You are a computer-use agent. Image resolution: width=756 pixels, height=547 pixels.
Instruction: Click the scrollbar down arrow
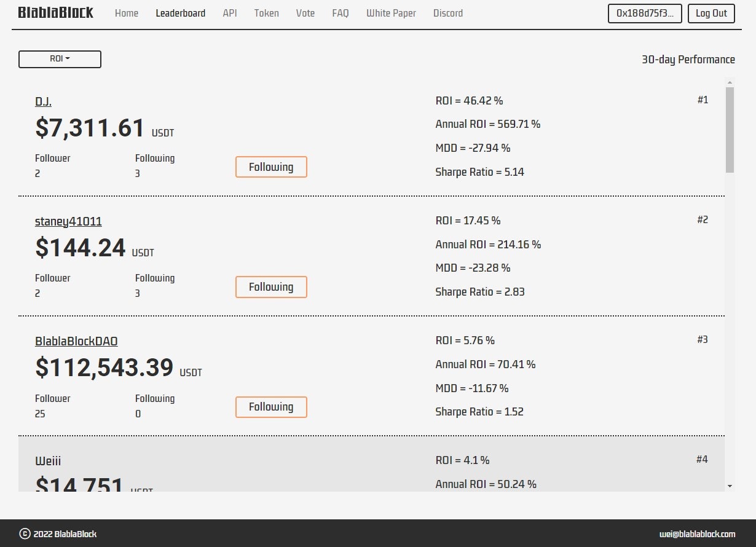[x=730, y=486]
